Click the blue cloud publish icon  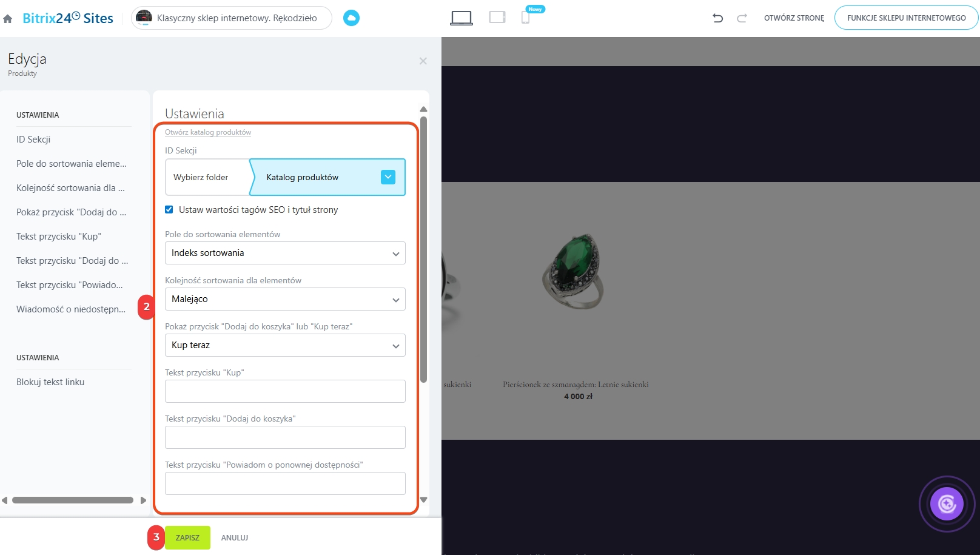[351, 18]
